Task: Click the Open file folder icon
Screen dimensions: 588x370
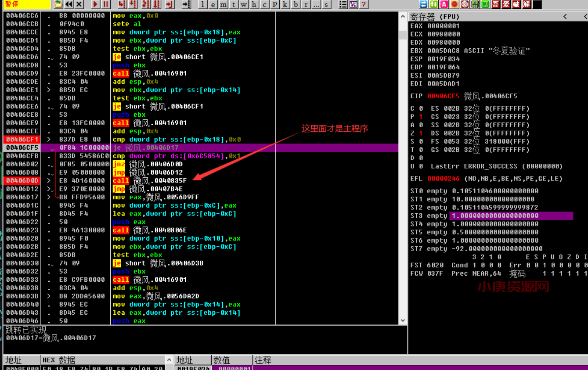Action: [58, 4]
